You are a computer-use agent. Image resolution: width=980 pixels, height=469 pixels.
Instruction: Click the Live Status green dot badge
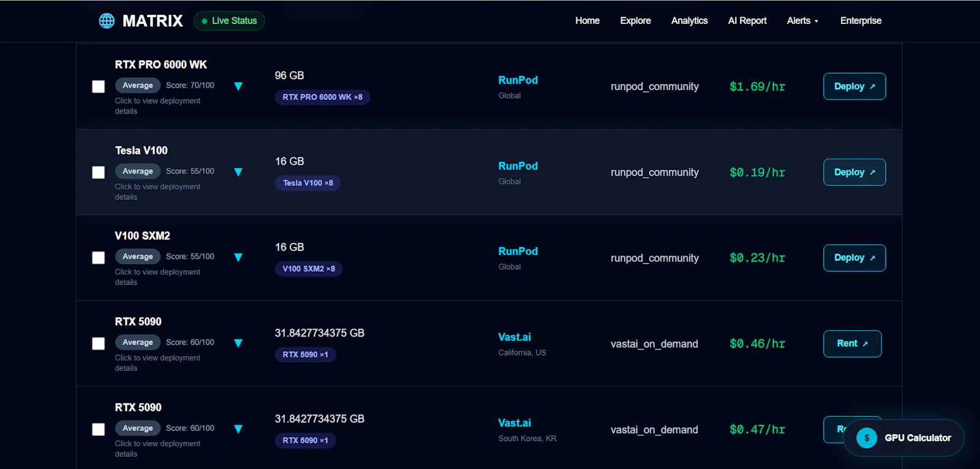[229, 21]
